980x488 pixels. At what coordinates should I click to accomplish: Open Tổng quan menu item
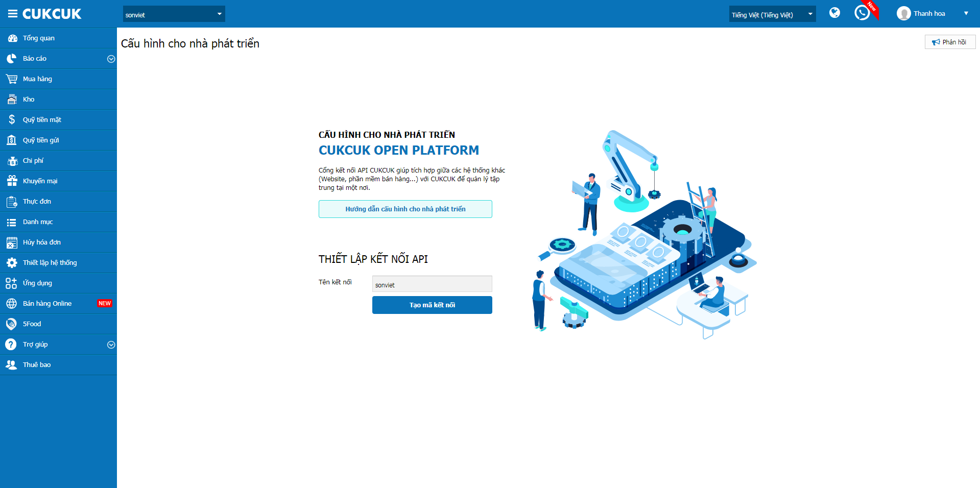58,38
